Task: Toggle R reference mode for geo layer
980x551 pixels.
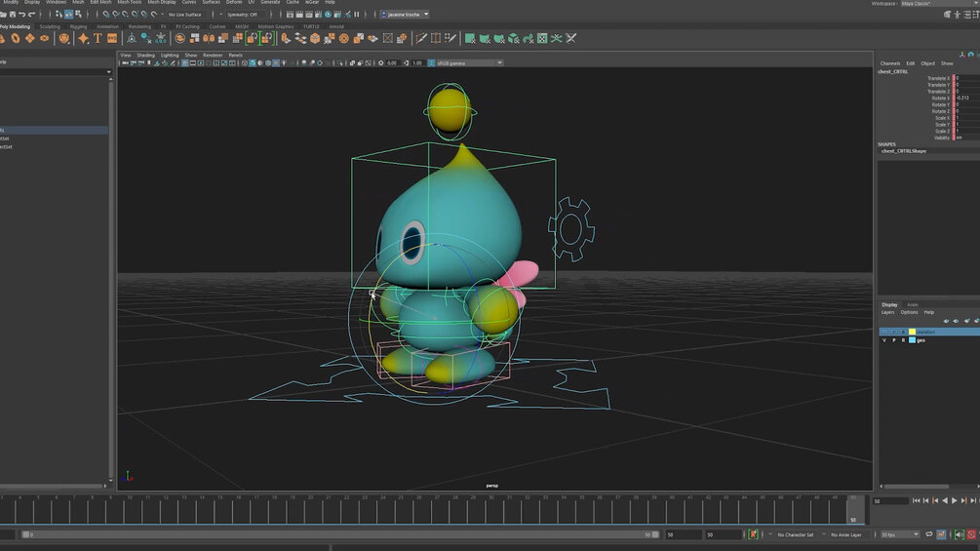Action: tap(903, 340)
